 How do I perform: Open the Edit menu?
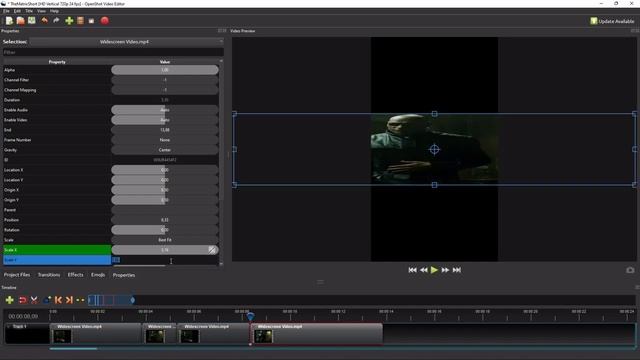click(17, 11)
